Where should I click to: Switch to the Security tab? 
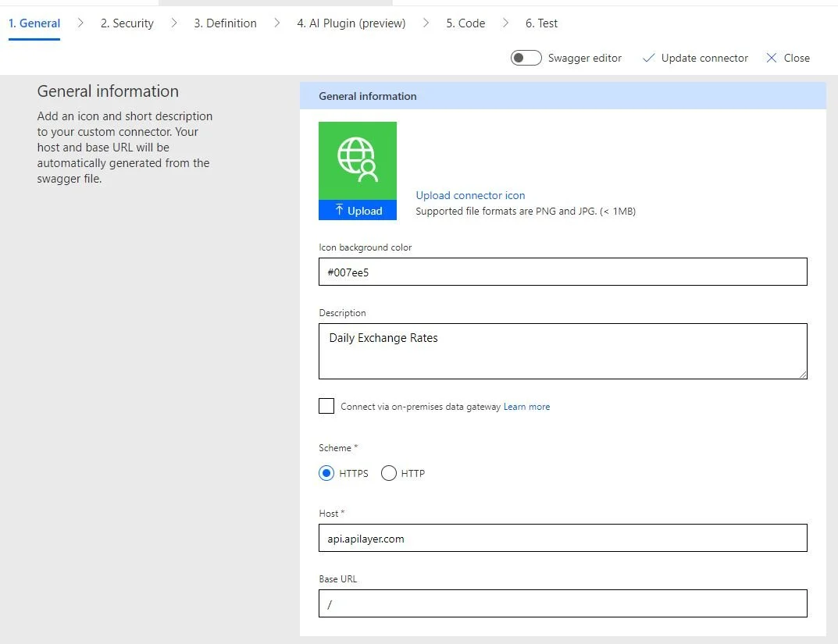[127, 23]
